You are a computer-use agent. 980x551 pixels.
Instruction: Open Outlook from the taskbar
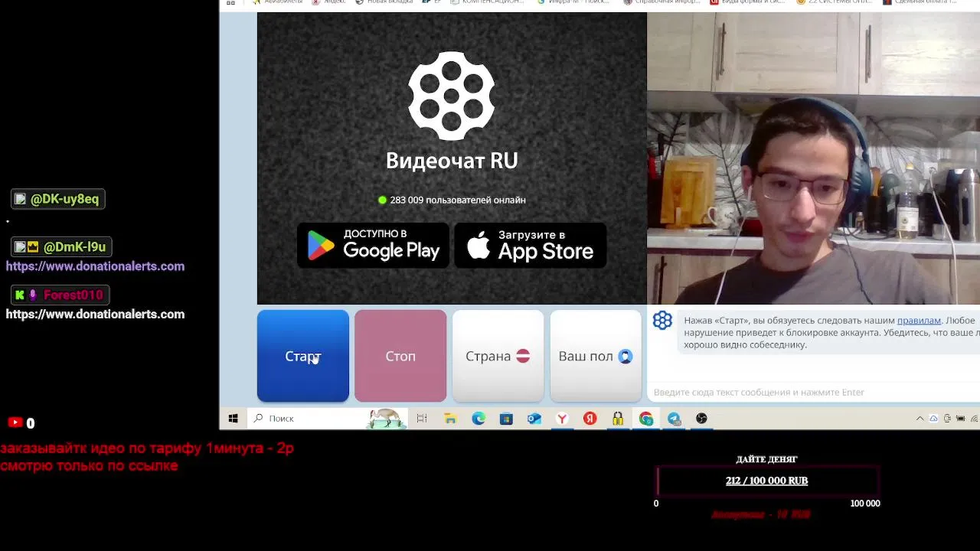coord(534,419)
